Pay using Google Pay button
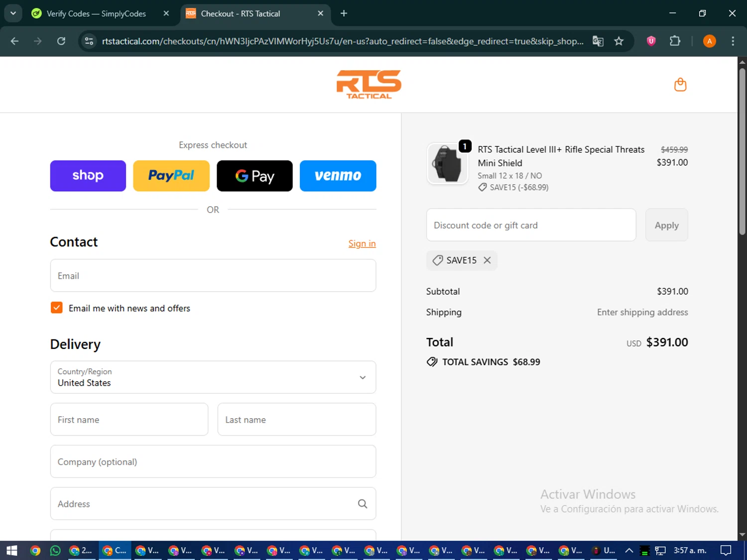 click(x=254, y=176)
